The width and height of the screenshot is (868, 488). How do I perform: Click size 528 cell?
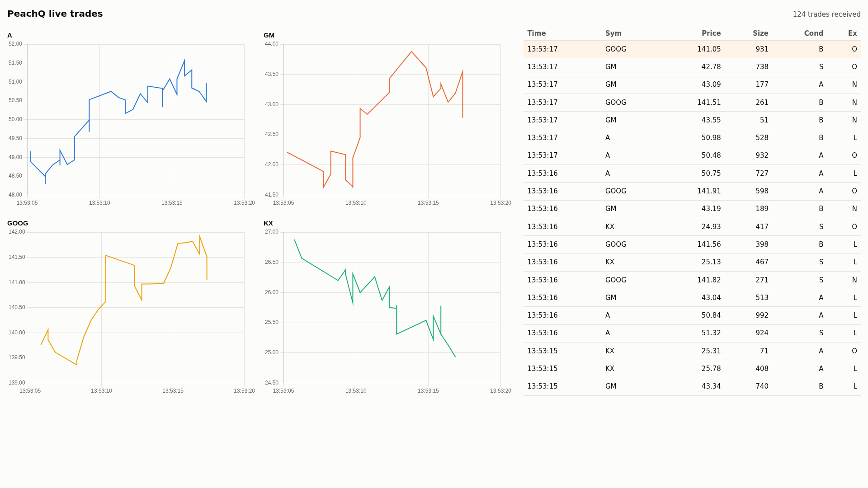762,138
